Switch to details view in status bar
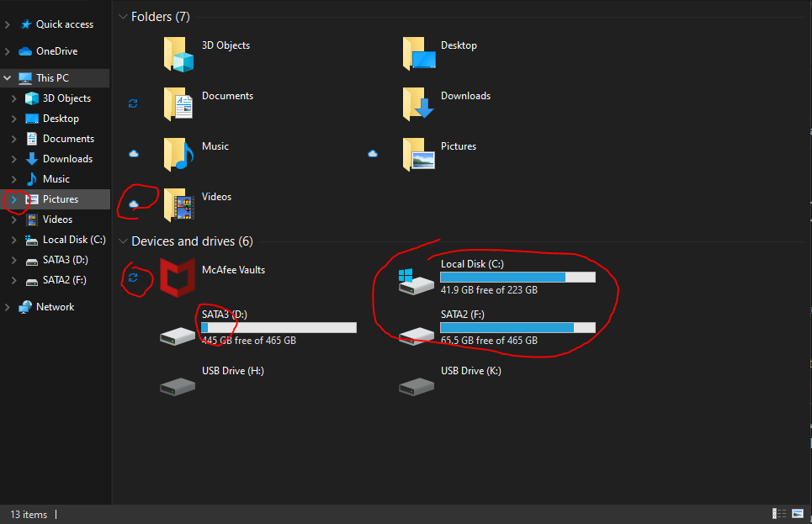Viewport: 812px width, 524px height. pyautogui.click(x=779, y=514)
